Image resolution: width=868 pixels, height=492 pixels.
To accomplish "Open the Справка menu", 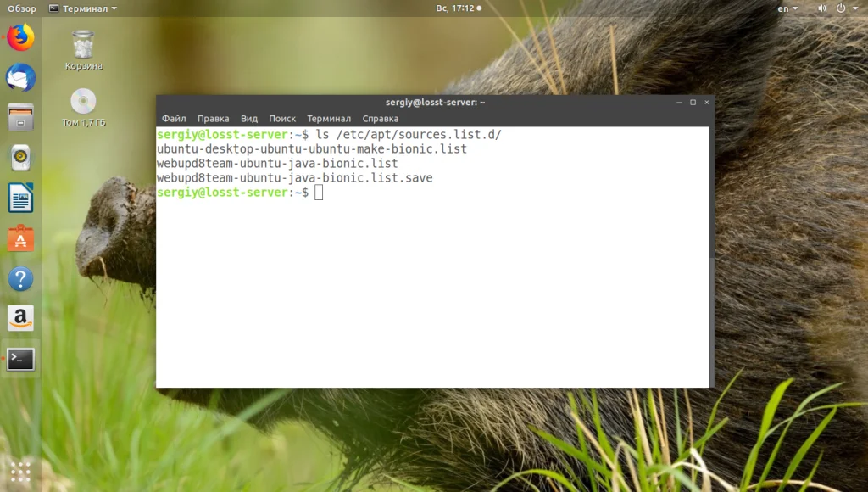I will pos(381,119).
